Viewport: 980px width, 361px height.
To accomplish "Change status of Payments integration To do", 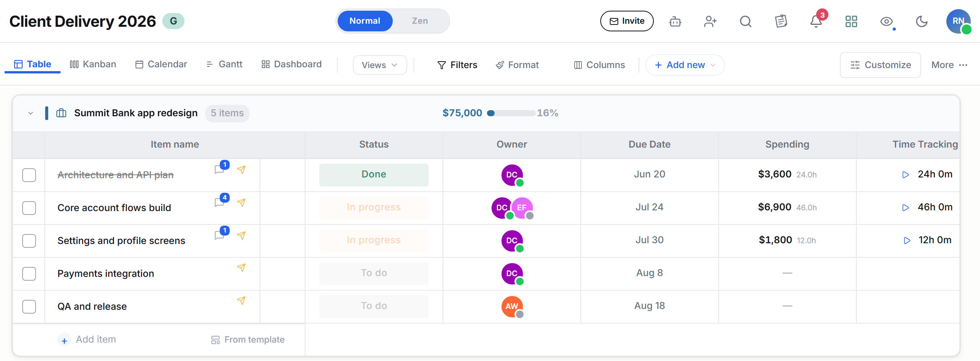I will tap(374, 273).
